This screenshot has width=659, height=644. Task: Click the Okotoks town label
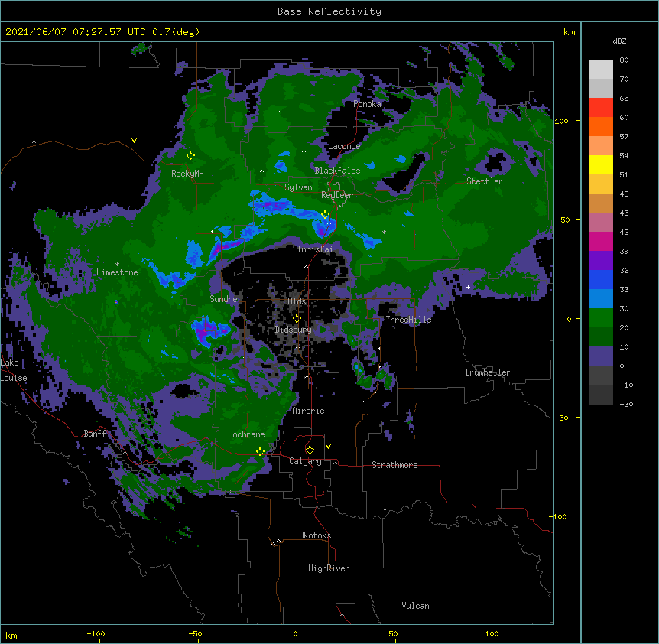point(315,535)
